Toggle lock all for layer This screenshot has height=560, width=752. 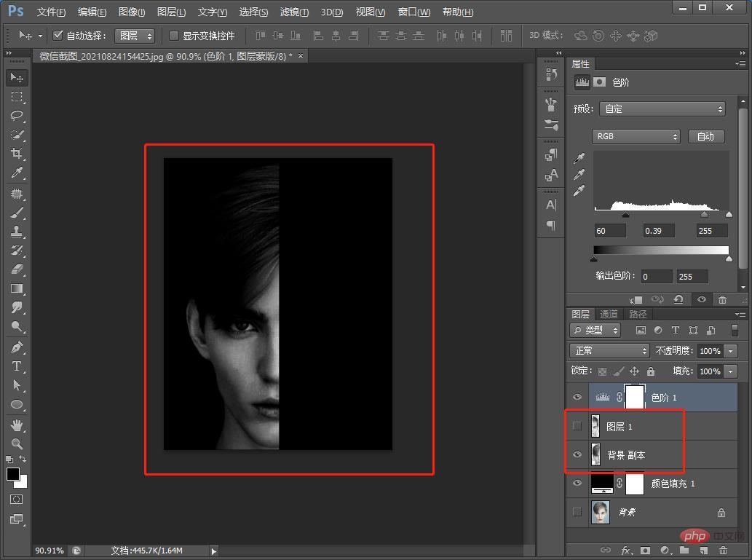pos(650,371)
